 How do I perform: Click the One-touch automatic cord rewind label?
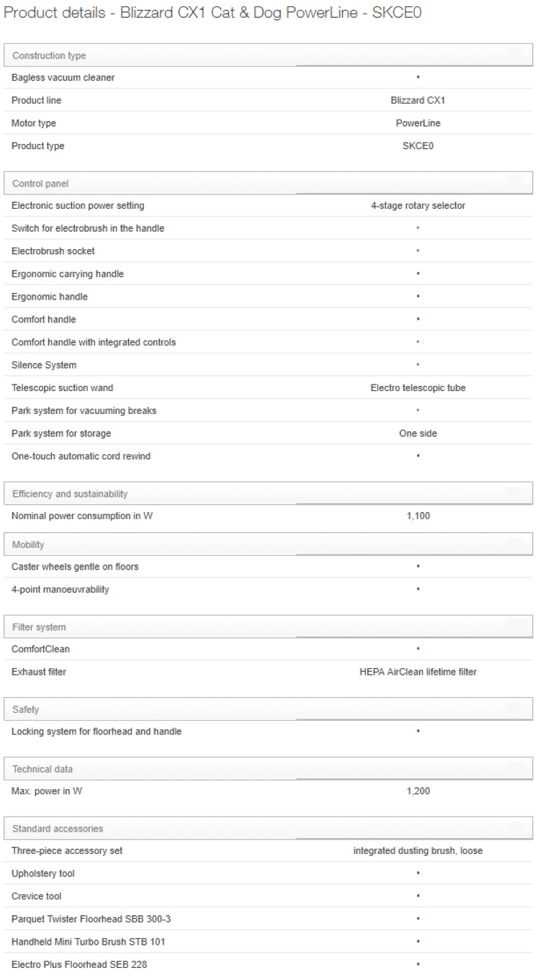(81, 457)
